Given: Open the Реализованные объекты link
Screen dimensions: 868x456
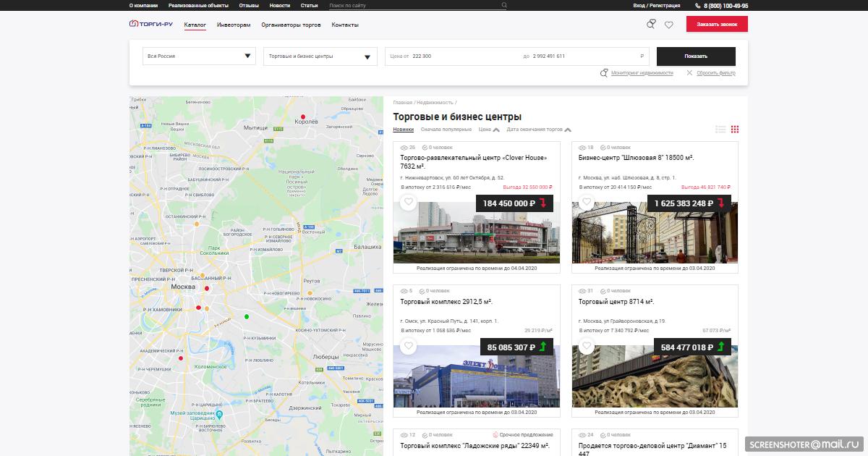Looking at the screenshot, I should click(x=198, y=5).
